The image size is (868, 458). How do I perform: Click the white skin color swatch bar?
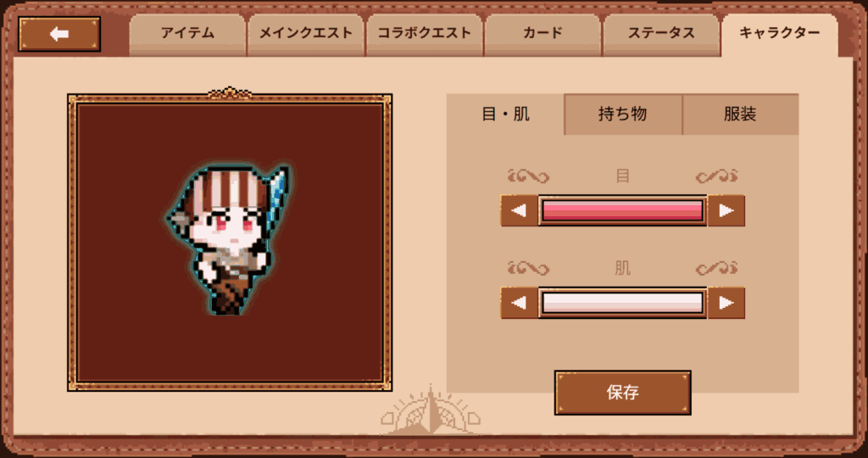623,303
